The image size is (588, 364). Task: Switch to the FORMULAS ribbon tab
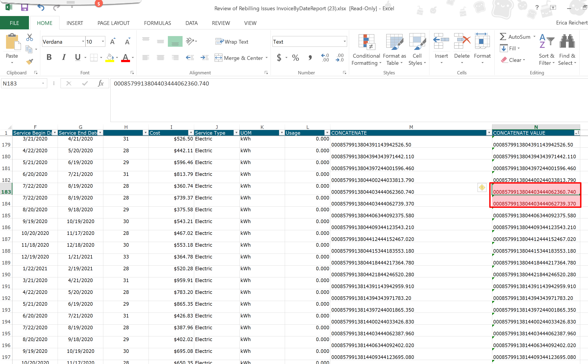point(157,23)
